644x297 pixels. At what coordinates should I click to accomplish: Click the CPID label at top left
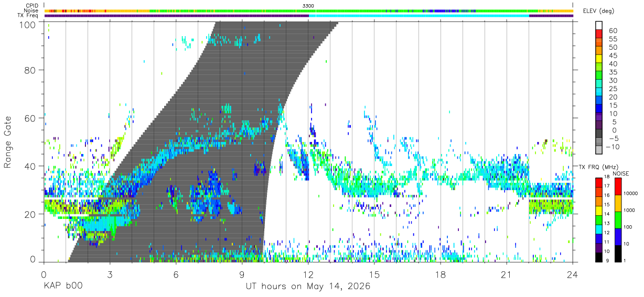[x=31, y=6]
